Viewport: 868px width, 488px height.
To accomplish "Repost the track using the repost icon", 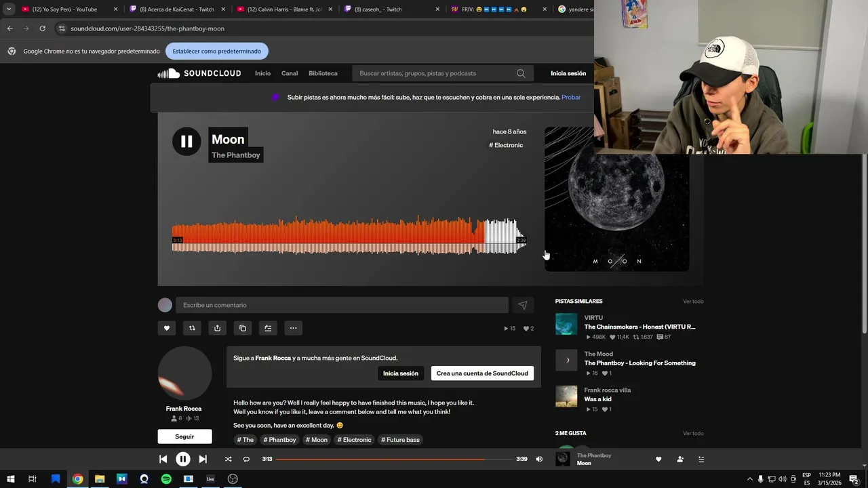I will point(192,328).
